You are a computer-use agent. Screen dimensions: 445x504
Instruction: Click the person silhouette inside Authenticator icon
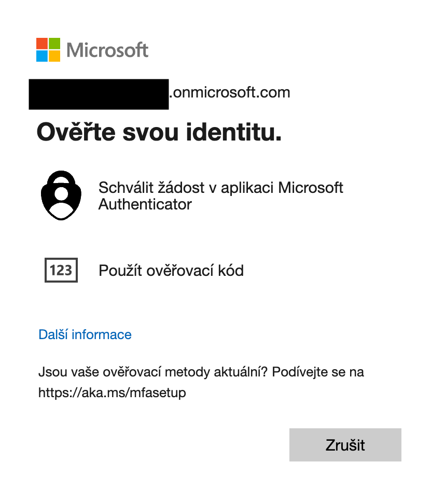point(61,200)
